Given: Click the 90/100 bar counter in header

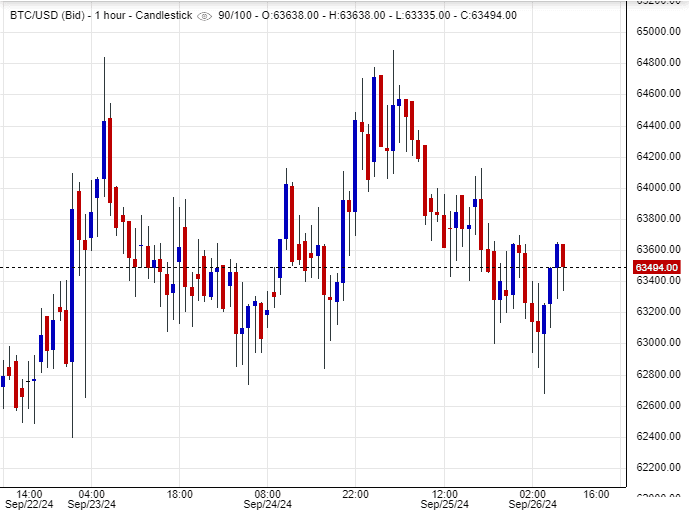Looking at the screenshot, I should [x=235, y=17].
